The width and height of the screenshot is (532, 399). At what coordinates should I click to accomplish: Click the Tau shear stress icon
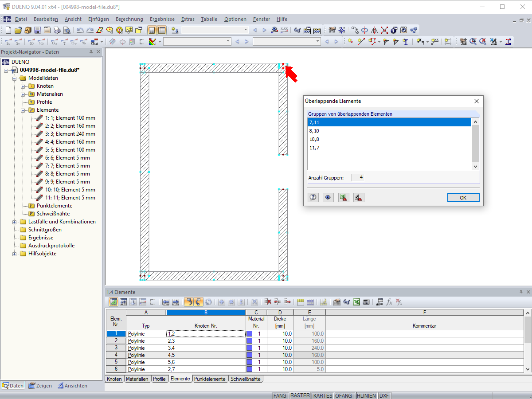coord(64,42)
